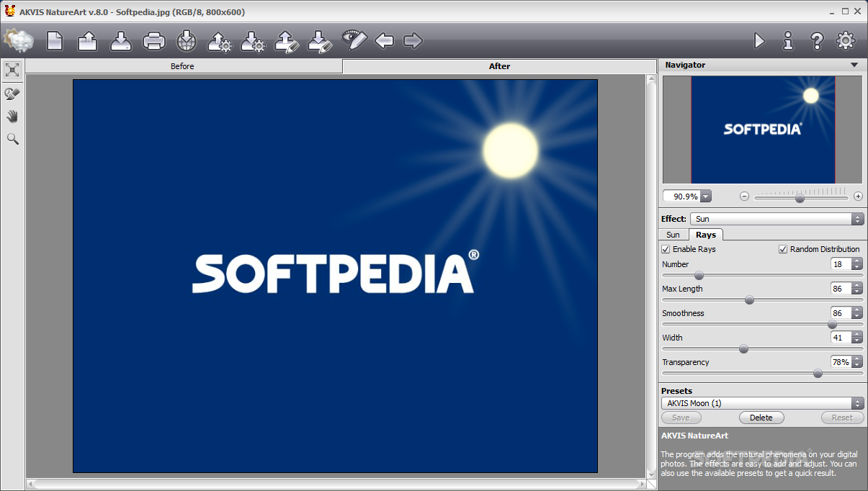Toggle guiding lines visibility with eye-pencil icon
The width and height of the screenshot is (868, 491).
coord(354,40)
